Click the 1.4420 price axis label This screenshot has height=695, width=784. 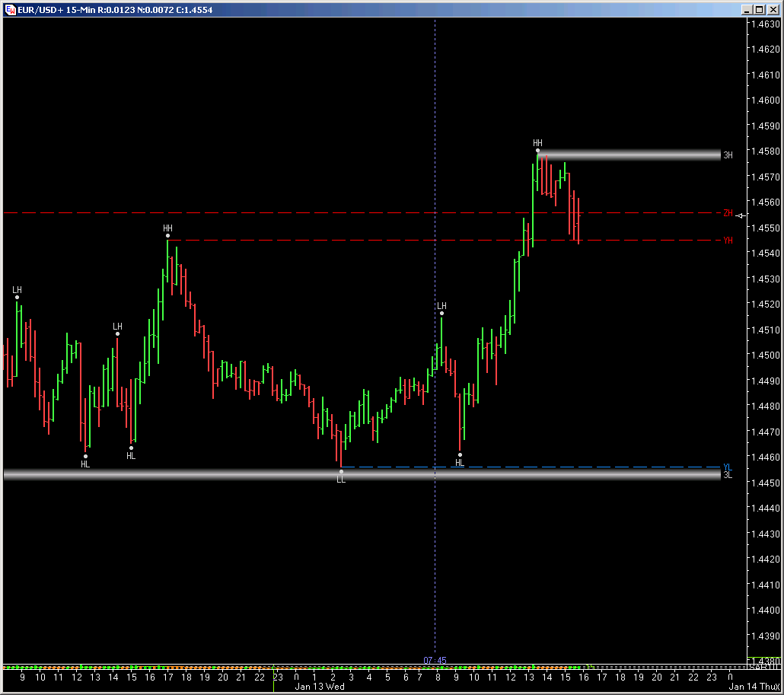point(766,559)
